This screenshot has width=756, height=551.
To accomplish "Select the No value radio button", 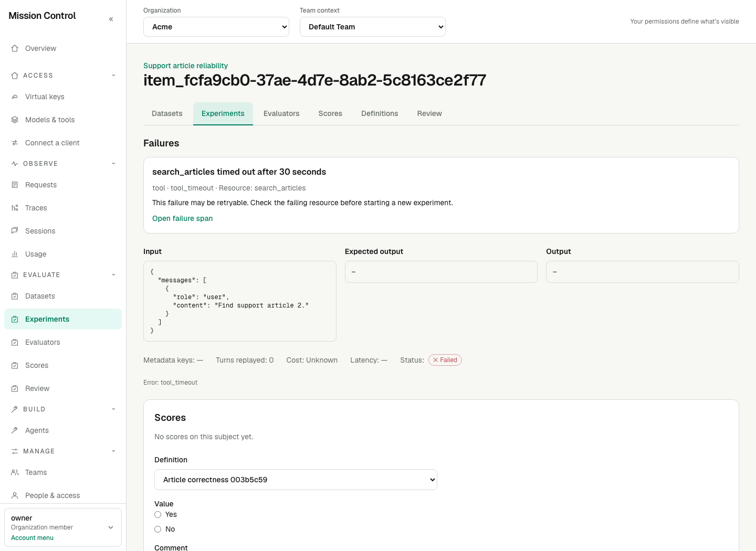I will (x=157, y=529).
